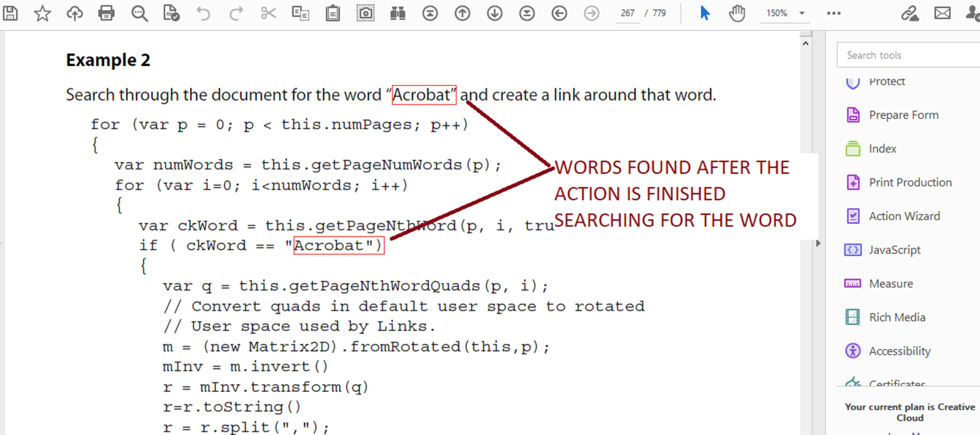Expand the more tools ellipsis menu
Viewport: 980px width, 435px height.
click(x=834, y=13)
